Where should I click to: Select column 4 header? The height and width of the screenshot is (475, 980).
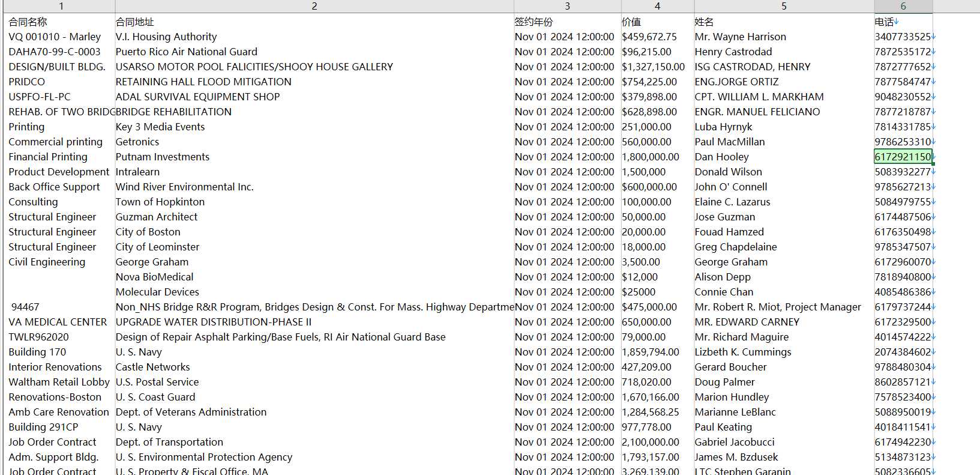657,6
